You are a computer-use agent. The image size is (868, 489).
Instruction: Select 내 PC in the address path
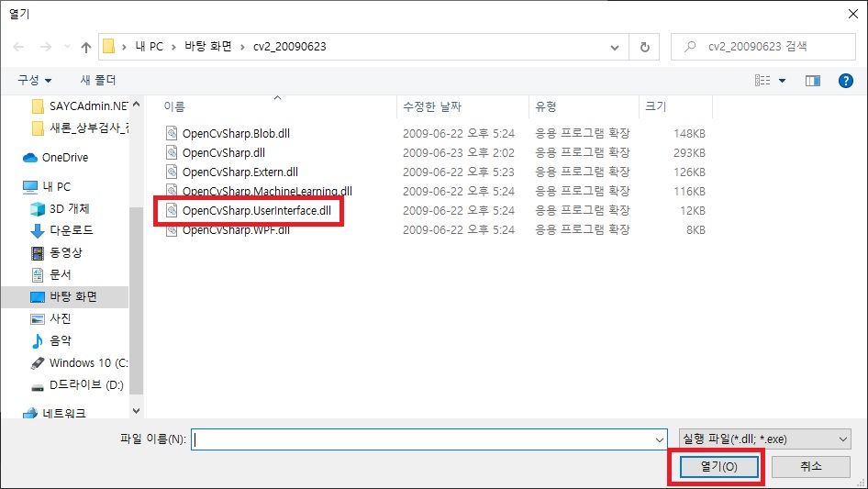(149, 47)
